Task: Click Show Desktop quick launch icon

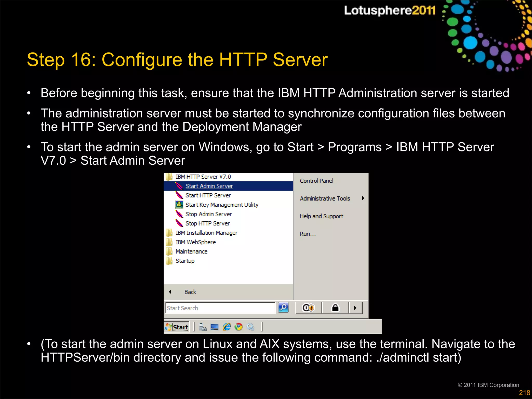Action: coord(215,327)
